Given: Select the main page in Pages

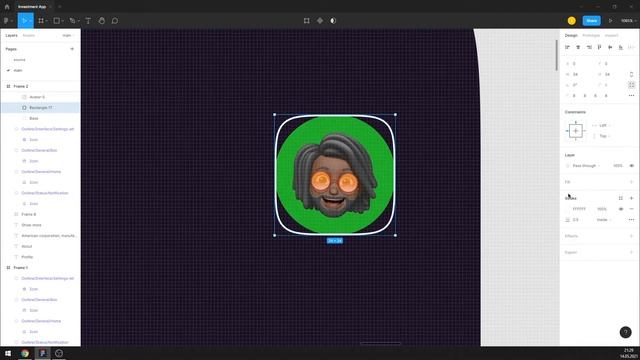Looking at the screenshot, I should click(18, 70).
